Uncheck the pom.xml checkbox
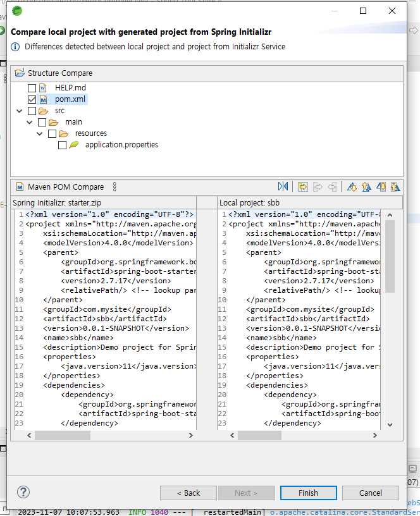 pos(32,99)
